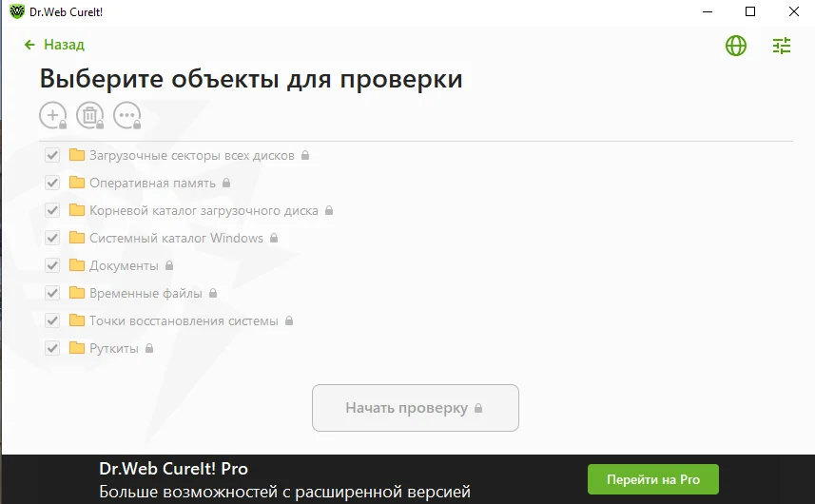The image size is (815, 504).
Task: Click the green Перейти на Pro button
Action: click(x=652, y=479)
